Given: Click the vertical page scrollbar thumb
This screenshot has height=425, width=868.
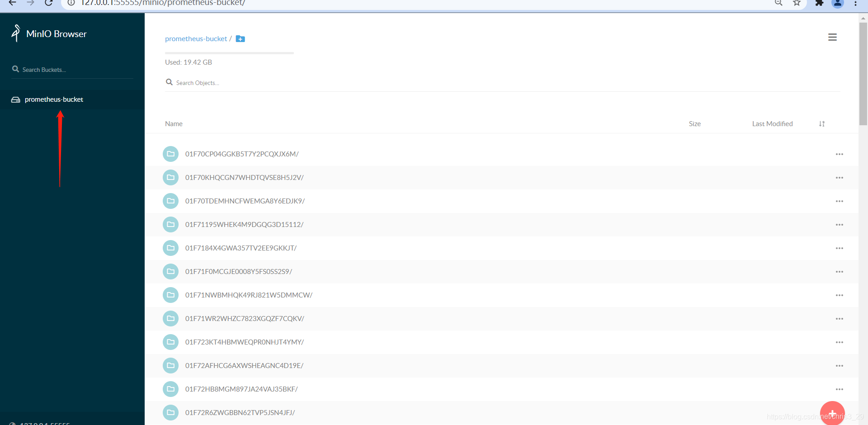Looking at the screenshot, I should click(x=863, y=73).
